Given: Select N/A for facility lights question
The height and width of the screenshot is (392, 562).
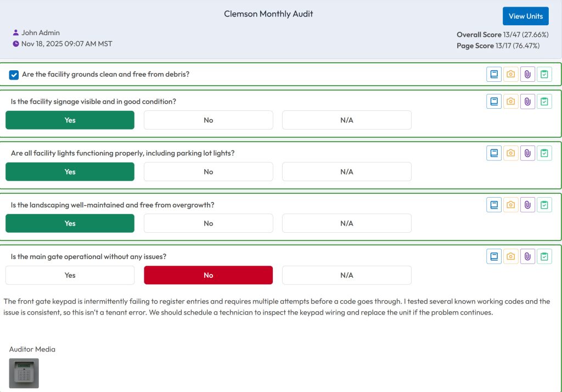Looking at the screenshot, I should (x=346, y=172).
